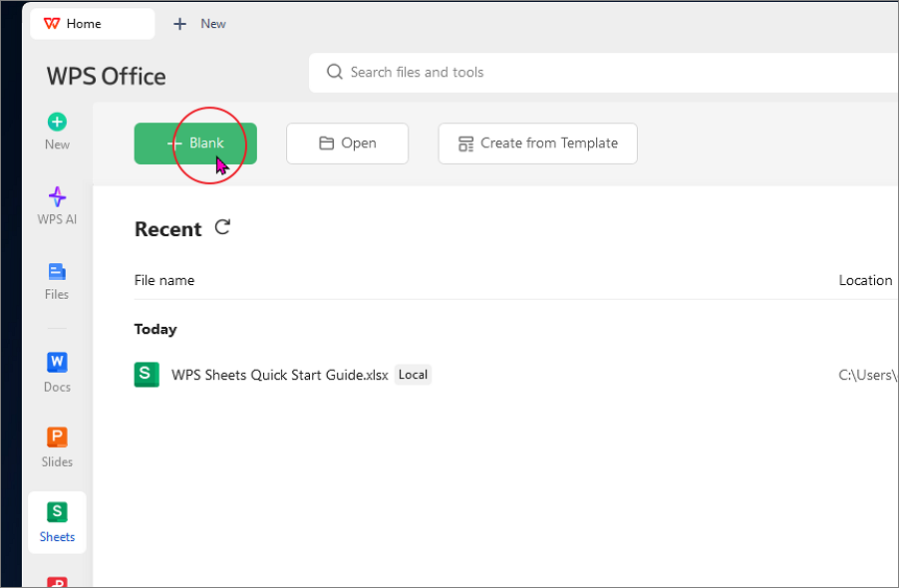Screen dimensions: 899x588
Task: Click the magnifier icon in search bar
Action: [x=334, y=72]
